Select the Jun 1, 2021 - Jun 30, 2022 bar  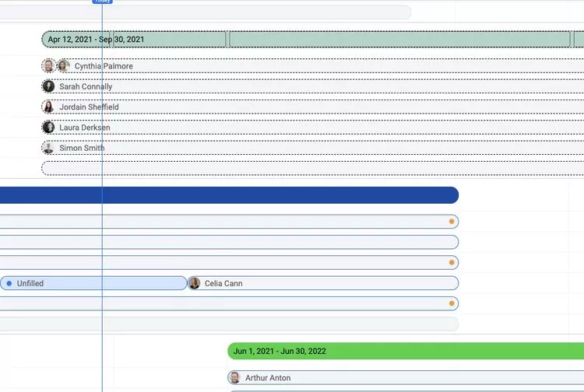pyautogui.click(x=405, y=351)
